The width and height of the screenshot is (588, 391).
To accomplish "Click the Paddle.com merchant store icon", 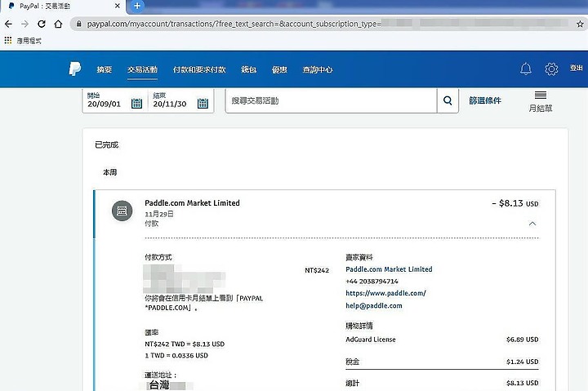I will point(122,211).
